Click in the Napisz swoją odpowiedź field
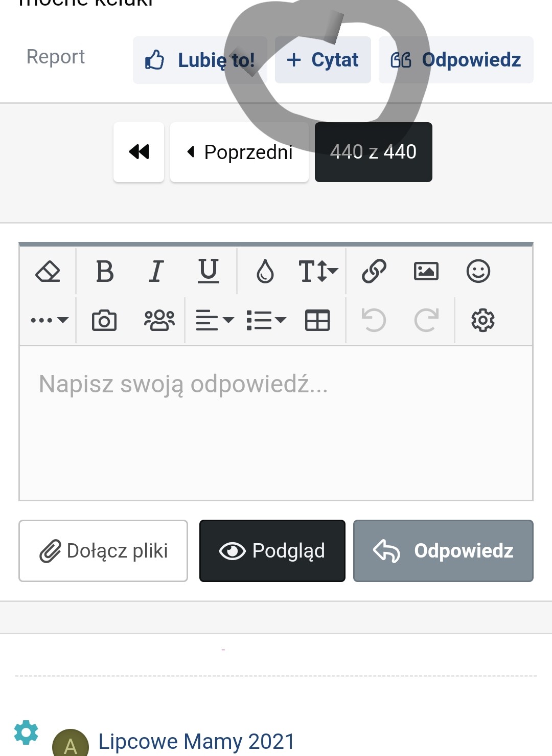Viewport: 552px width, 756px height. point(276,423)
